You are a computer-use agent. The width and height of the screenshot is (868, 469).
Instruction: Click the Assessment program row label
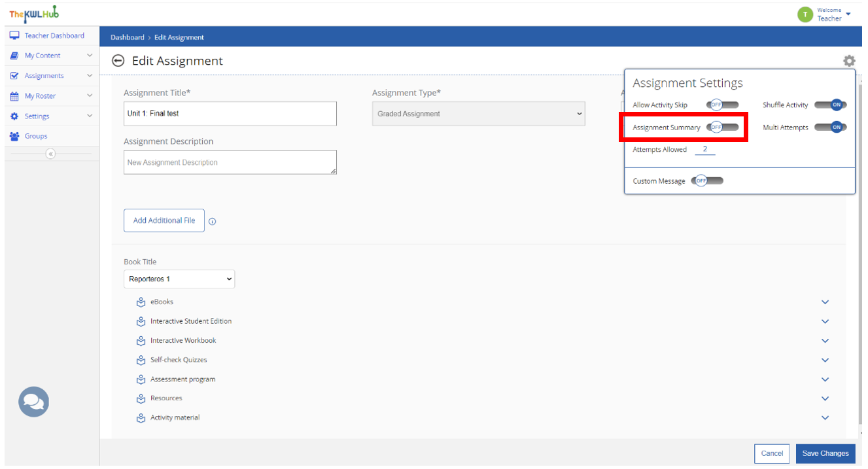click(x=182, y=379)
